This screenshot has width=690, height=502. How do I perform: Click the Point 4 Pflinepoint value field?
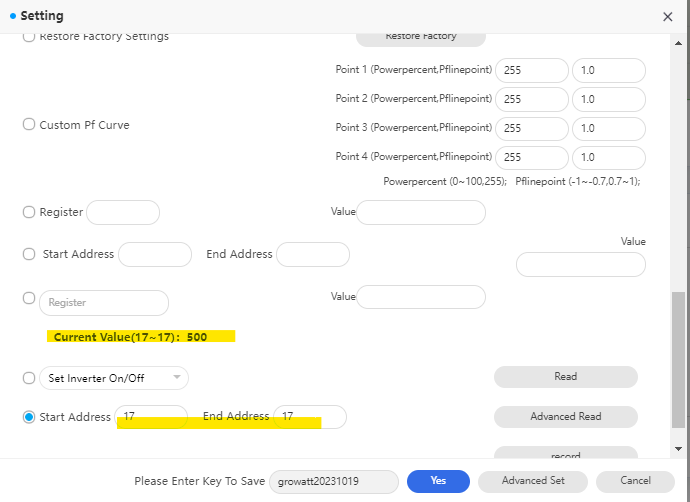[x=608, y=158]
